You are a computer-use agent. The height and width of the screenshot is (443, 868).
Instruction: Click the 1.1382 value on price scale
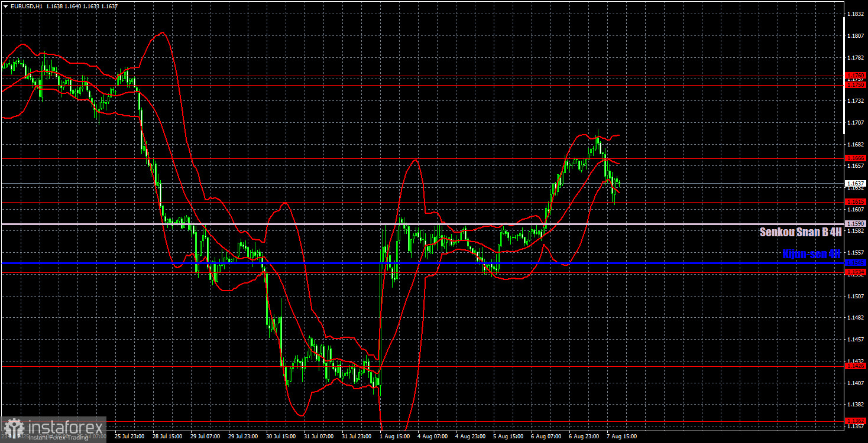(x=855, y=405)
